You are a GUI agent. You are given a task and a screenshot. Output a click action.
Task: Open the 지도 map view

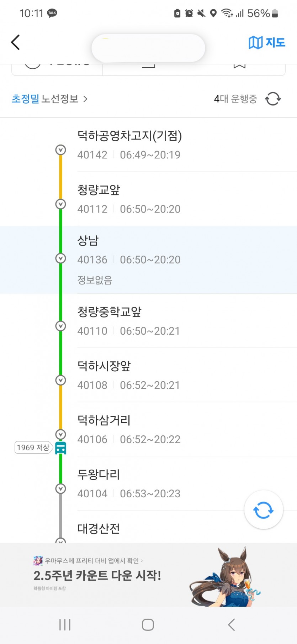(x=267, y=43)
